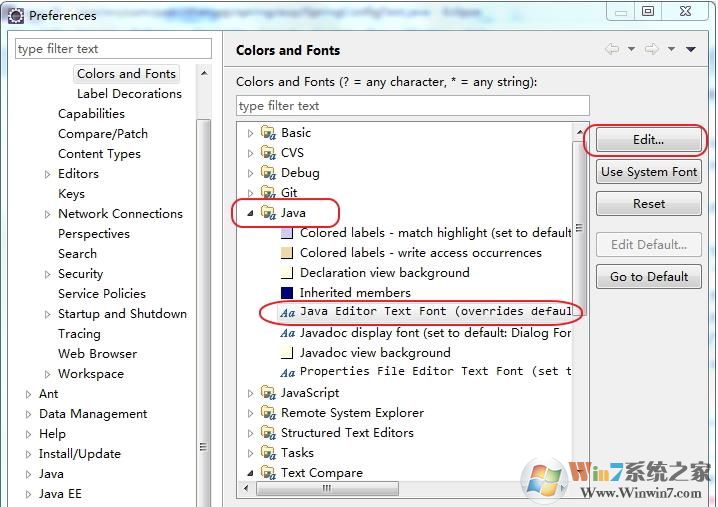
Task: Collapse the Java category in font tree
Action: click(250, 213)
